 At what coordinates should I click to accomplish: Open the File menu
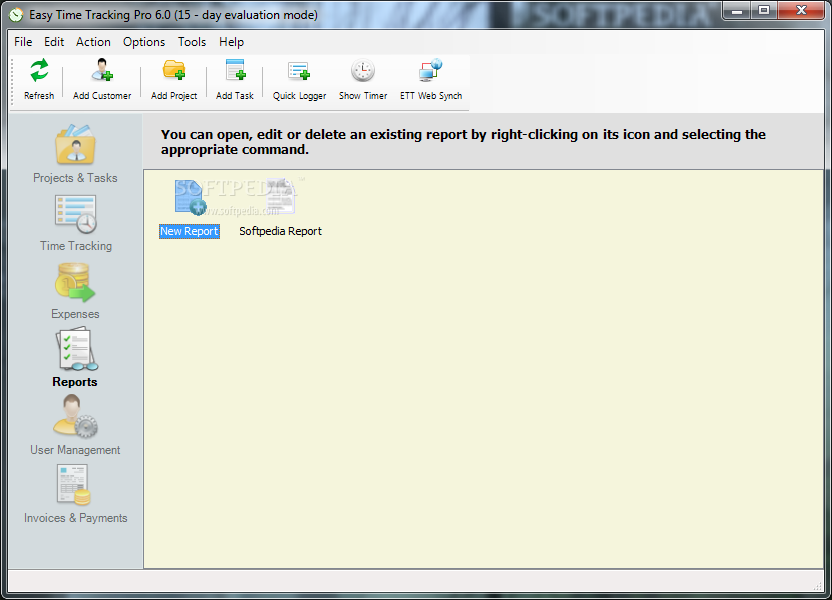point(23,42)
